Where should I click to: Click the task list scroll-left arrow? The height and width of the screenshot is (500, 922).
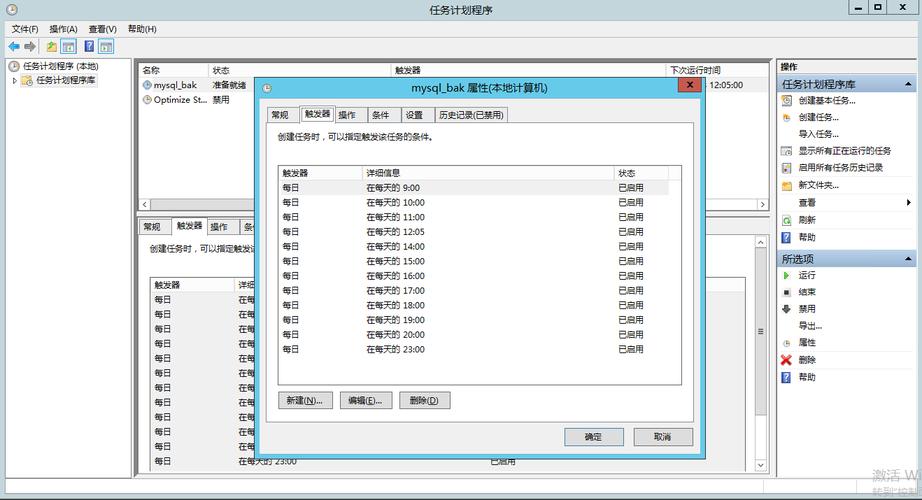click(145, 205)
